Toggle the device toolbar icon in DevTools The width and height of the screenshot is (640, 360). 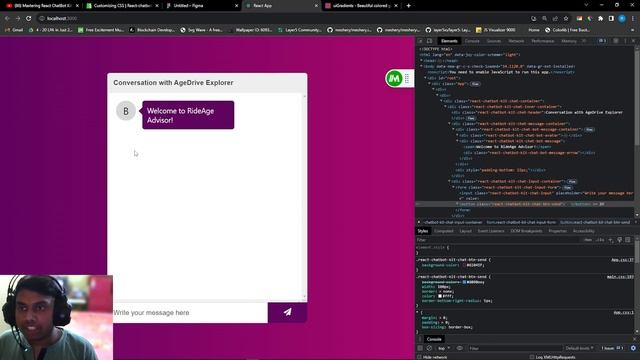coord(429,41)
